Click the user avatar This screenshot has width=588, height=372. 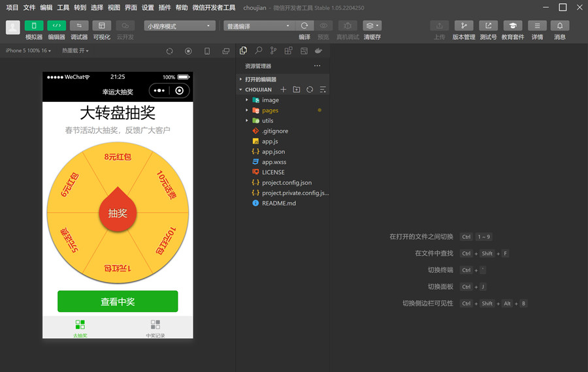pyautogui.click(x=13, y=27)
